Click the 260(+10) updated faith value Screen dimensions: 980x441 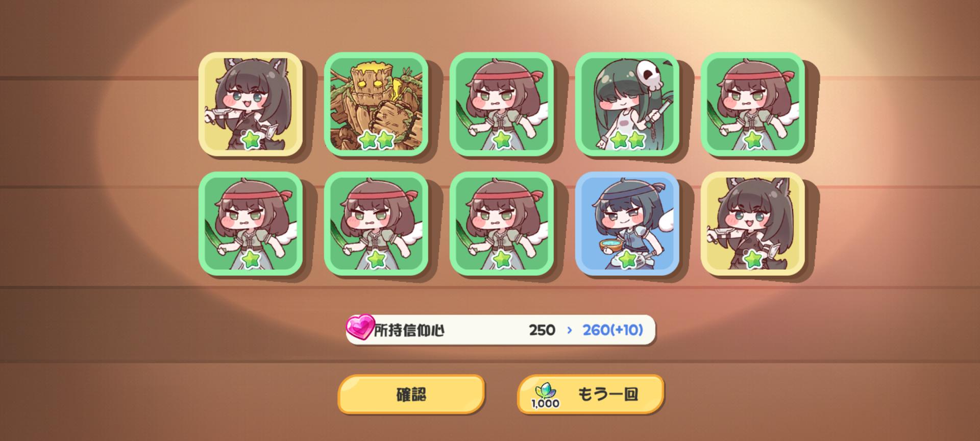pos(612,330)
